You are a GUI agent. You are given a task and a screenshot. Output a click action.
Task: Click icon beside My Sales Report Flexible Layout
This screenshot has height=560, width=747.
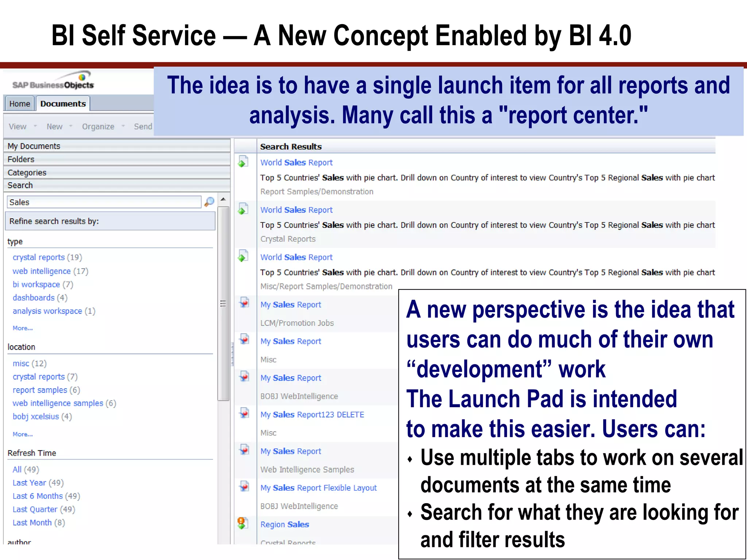(x=244, y=486)
